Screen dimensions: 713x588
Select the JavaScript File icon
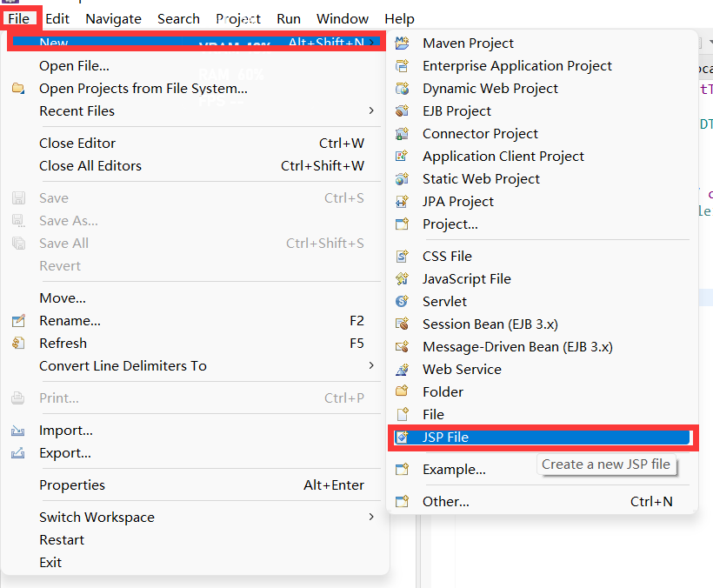click(402, 278)
